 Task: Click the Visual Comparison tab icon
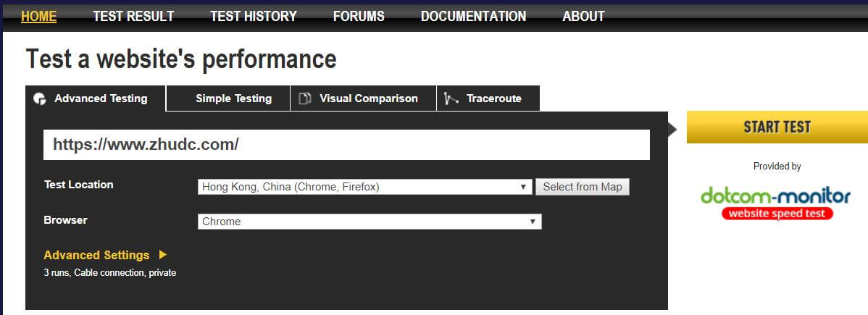[x=306, y=98]
